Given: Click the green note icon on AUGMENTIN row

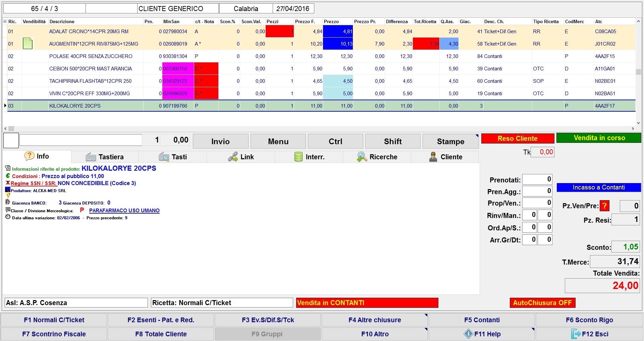Looking at the screenshot, I should 28,44.
